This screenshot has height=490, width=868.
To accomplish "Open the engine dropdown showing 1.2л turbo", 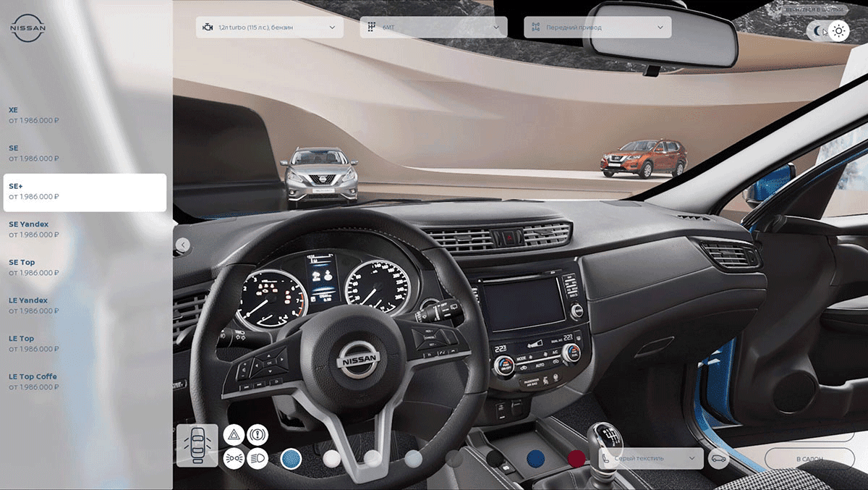I will click(x=271, y=27).
